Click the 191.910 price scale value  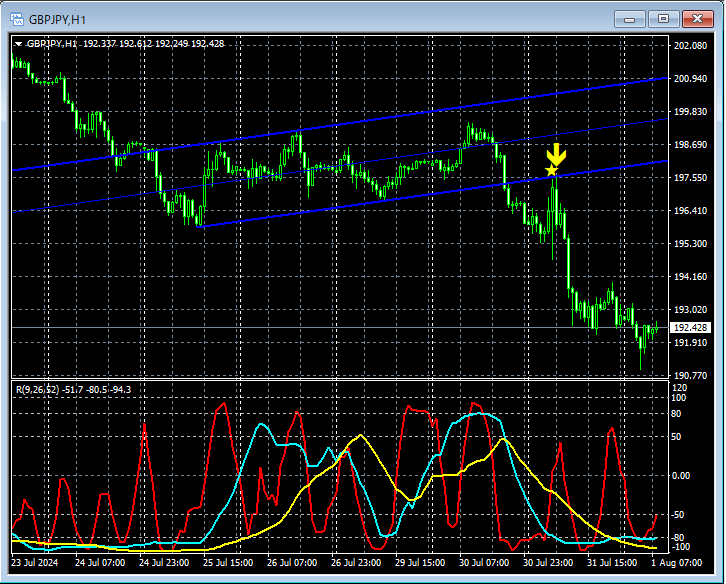pos(690,343)
